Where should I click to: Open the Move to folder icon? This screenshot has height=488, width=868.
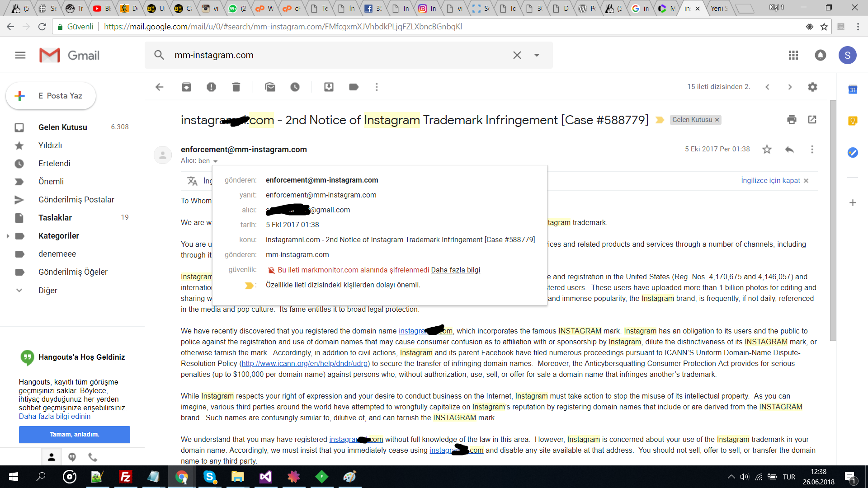tap(329, 87)
